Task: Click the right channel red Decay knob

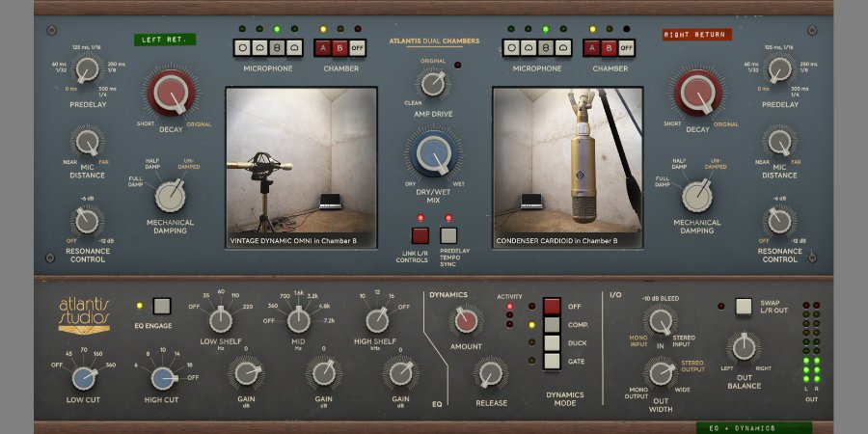Action: pos(697,93)
